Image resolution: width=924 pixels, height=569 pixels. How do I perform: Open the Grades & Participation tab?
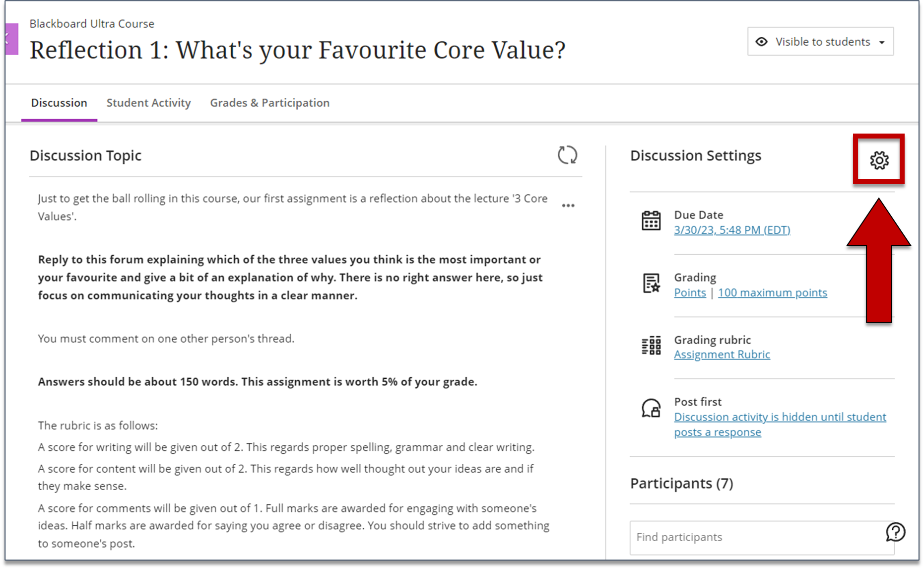[x=269, y=103]
